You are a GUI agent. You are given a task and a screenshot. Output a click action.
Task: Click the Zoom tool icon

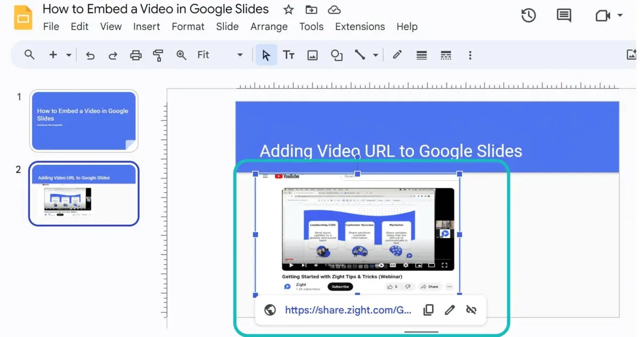(x=181, y=55)
